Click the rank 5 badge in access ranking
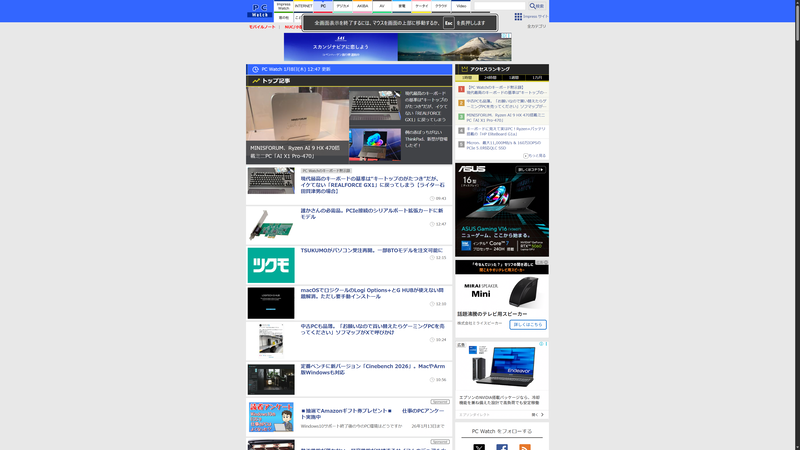This screenshot has width=800, height=450. (x=461, y=144)
